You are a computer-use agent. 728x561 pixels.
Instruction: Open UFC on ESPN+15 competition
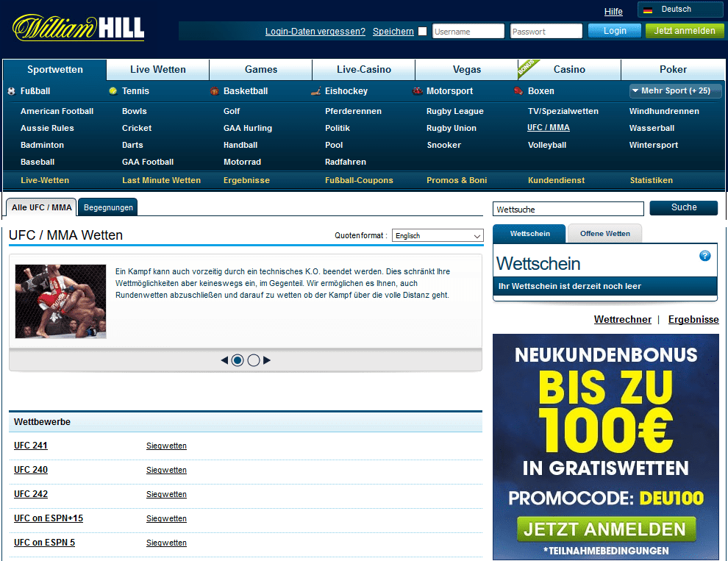49,518
